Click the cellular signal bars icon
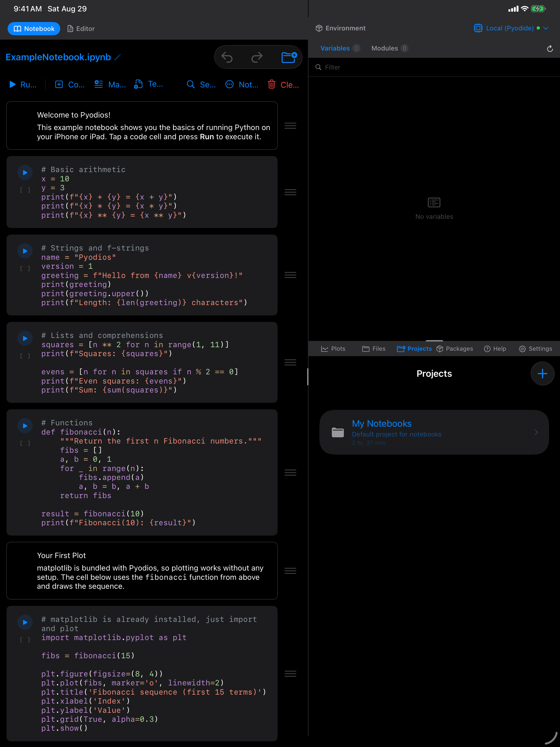The width and height of the screenshot is (560, 747). tap(513, 9)
